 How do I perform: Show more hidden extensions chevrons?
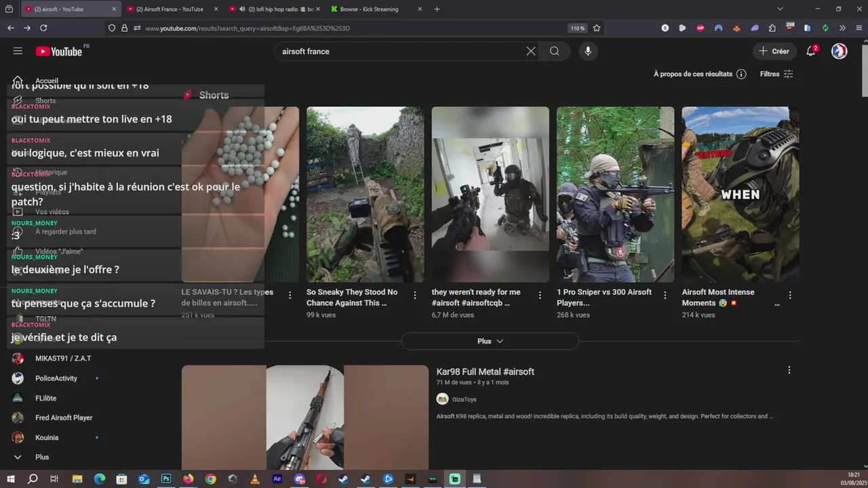pyautogui.click(x=842, y=28)
